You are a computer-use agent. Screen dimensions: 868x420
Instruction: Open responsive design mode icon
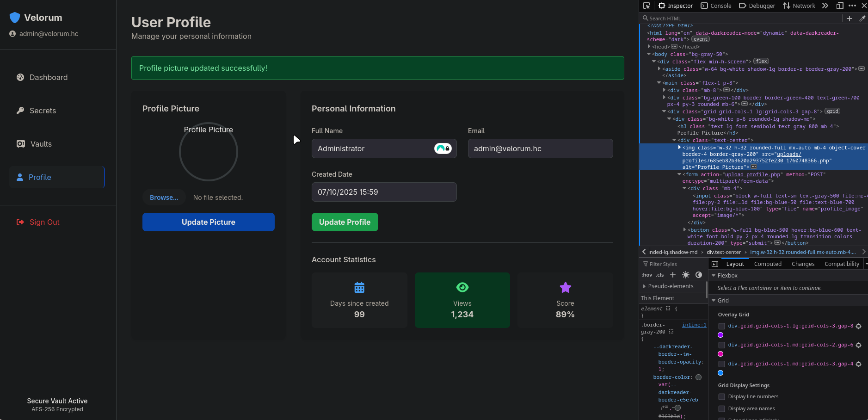839,6
